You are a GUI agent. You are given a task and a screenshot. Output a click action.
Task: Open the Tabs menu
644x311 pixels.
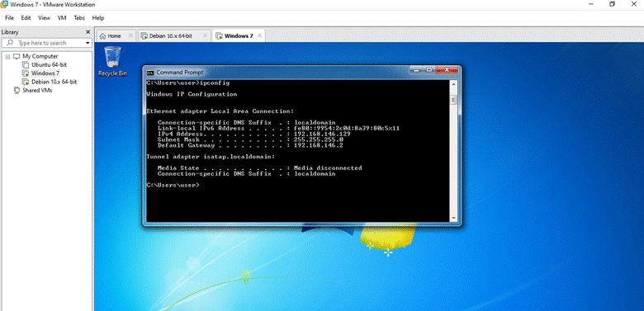[x=79, y=18]
